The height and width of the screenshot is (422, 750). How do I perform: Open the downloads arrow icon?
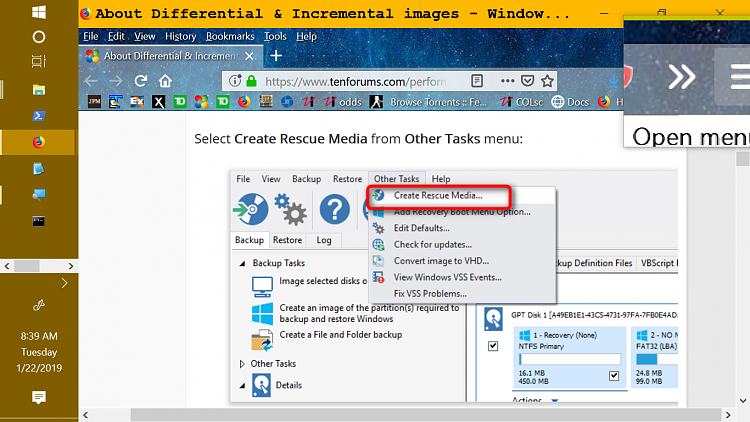pos(614,81)
